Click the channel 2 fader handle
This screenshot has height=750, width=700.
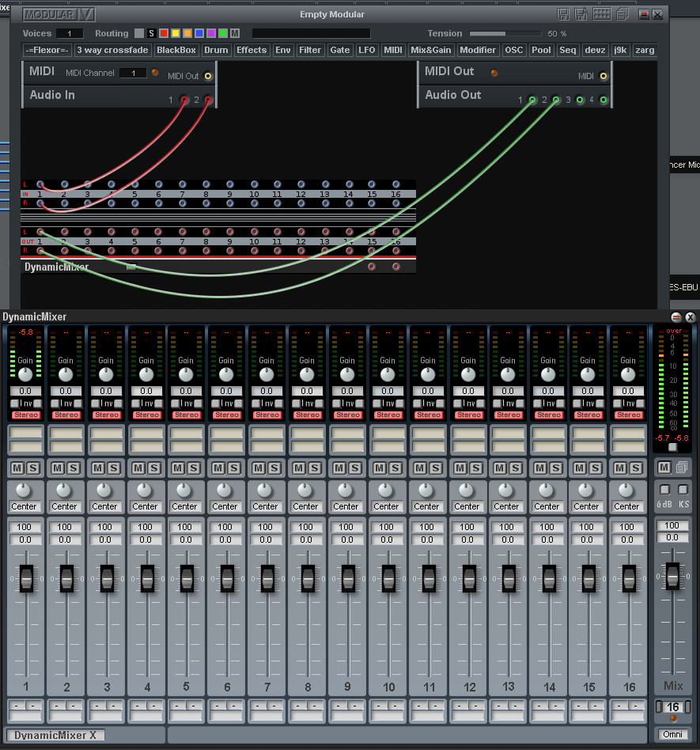click(66, 578)
